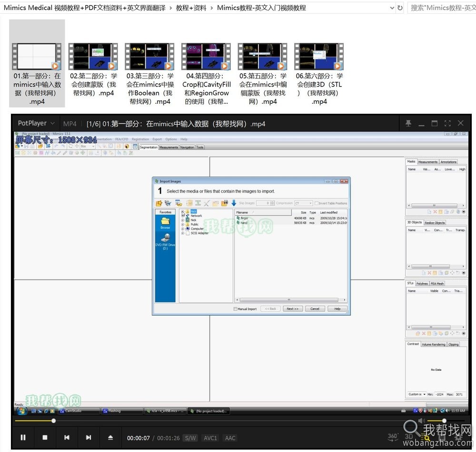
Task: Enable the Manual Import checkbox
Action: (x=235, y=309)
